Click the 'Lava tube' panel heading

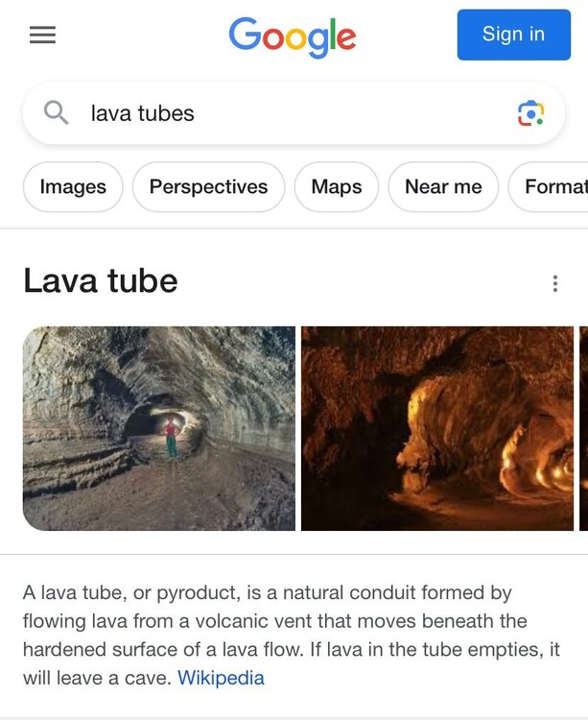click(x=101, y=281)
